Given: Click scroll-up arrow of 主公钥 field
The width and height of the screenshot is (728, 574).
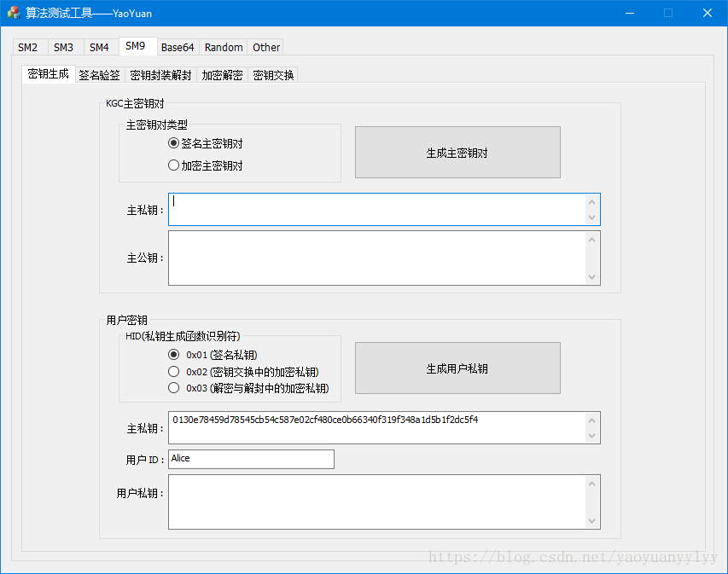Looking at the screenshot, I should (x=591, y=240).
